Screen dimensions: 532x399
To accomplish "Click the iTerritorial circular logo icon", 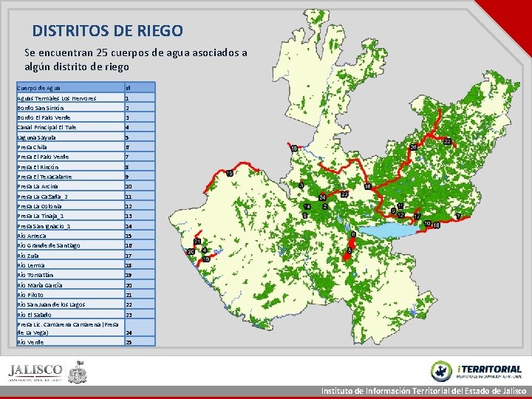I will pyautogui.click(x=441, y=371).
